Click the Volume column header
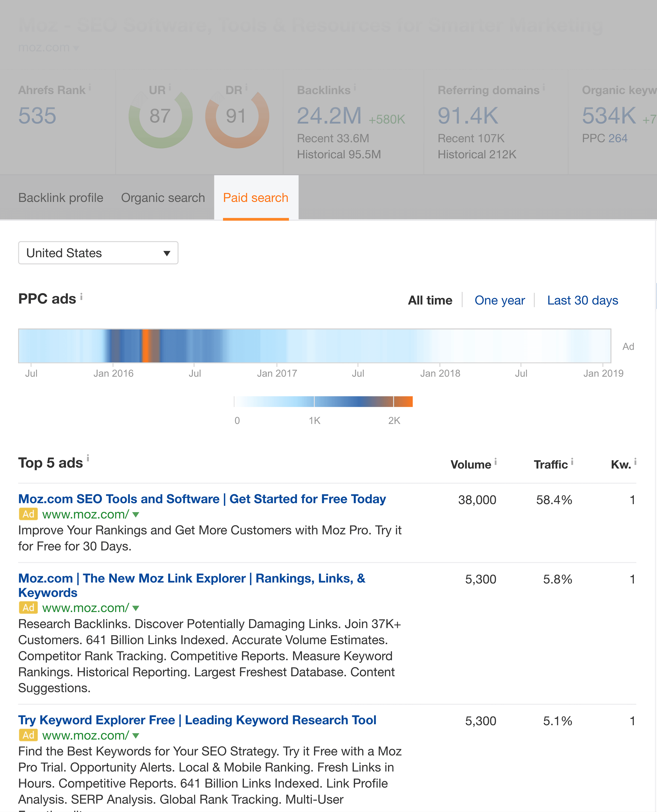Screen dimensions: 657x812 coord(471,465)
